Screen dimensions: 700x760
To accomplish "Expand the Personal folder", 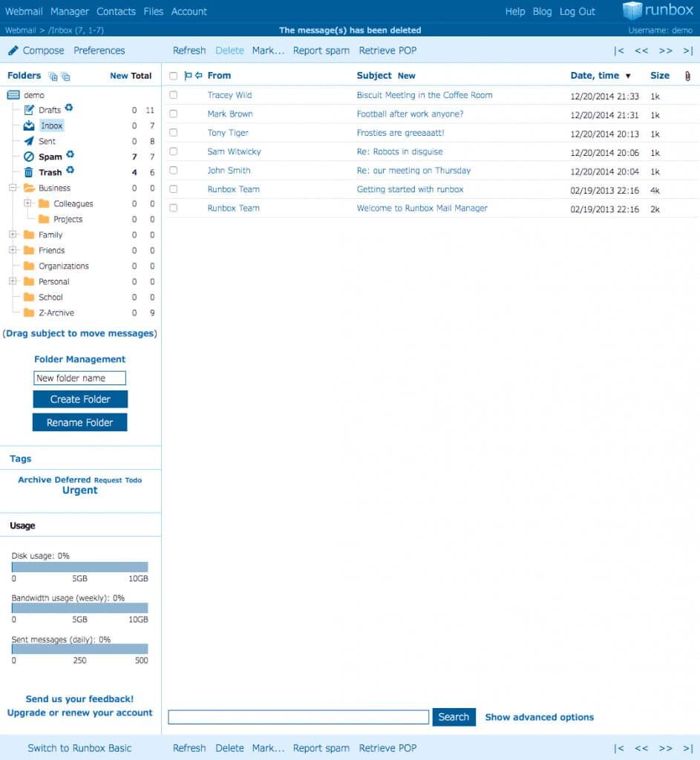I will click(x=13, y=281).
